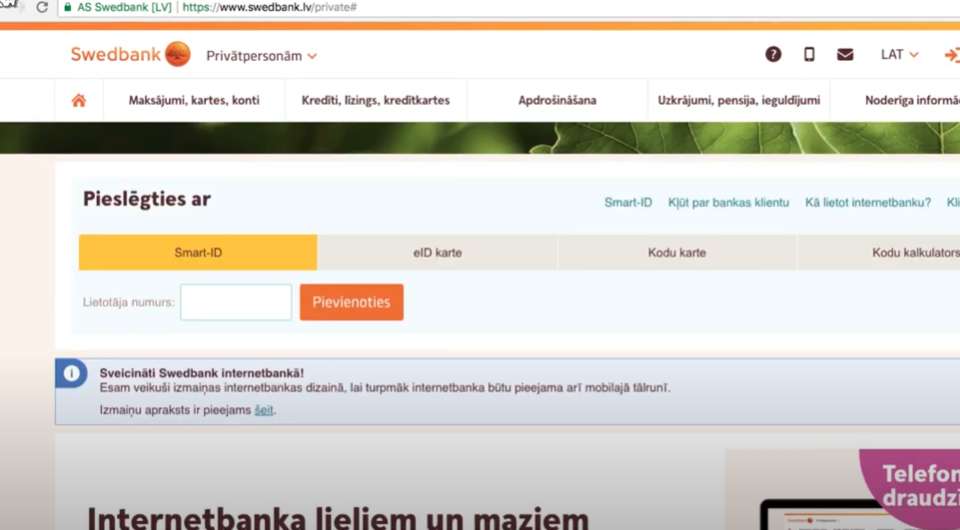Click the browser reload icon
The height and width of the screenshot is (530, 960).
(42, 7)
